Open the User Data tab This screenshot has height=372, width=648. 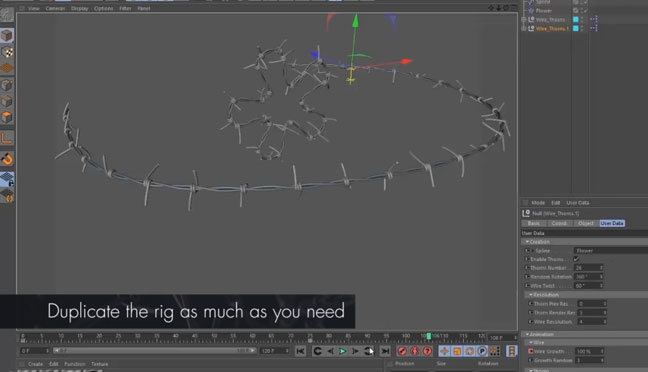pyautogui.click(x=612, y=223)
